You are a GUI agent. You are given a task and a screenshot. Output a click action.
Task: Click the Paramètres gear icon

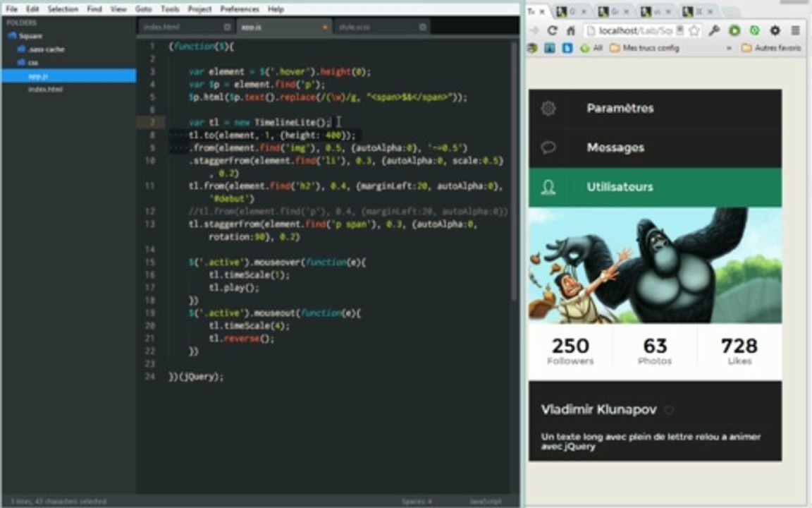[x=548, y=109]
